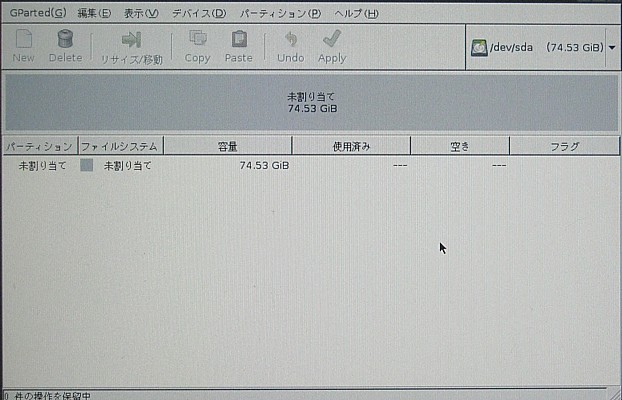Click the gray unallocated filesystem color square

pos(86,165)
